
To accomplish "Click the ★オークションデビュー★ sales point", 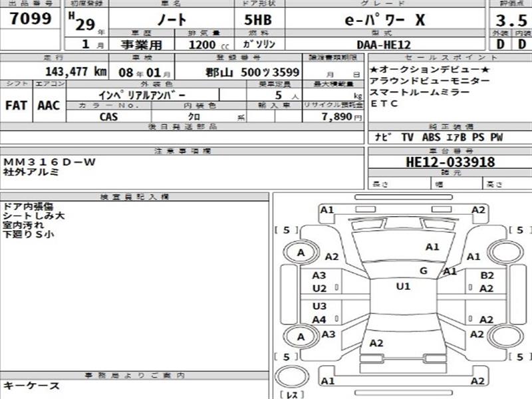I will pos(430,70).
